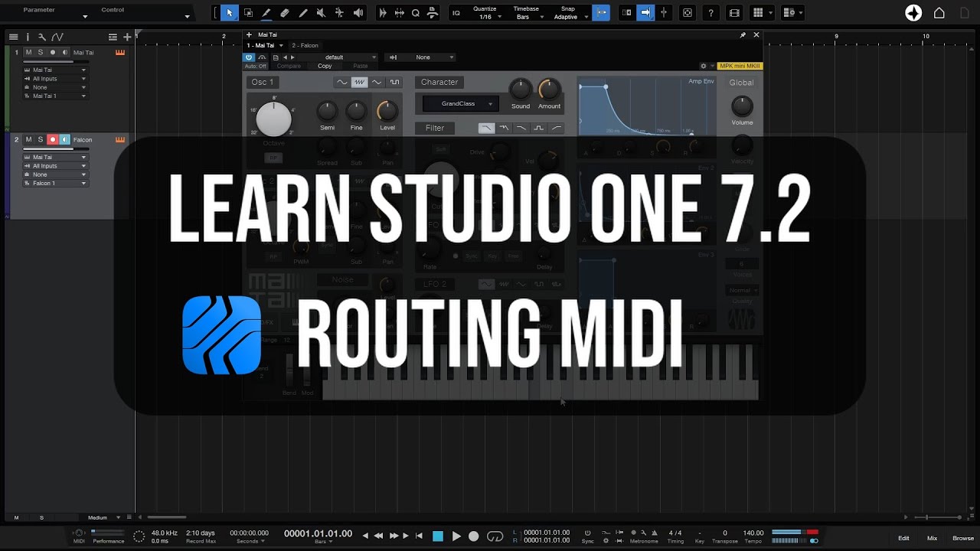Screen dimensions: 980x551
Task: Open the Edit view
Action: 903,538
